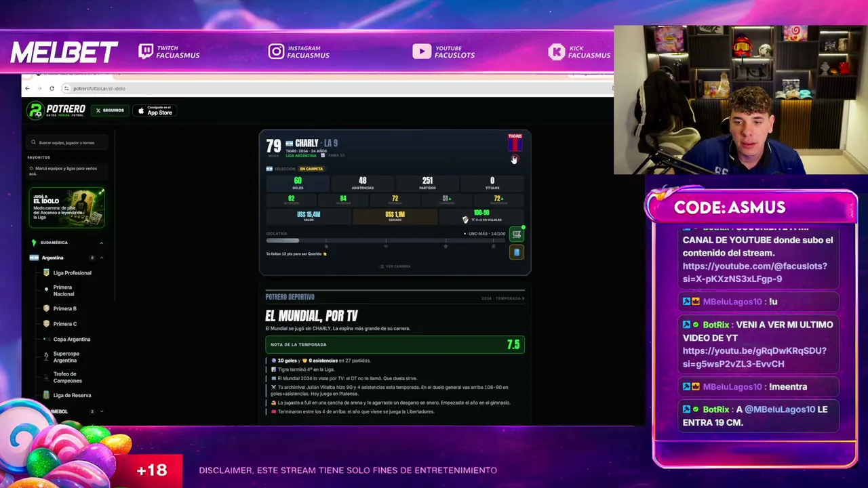This screenshot has height=488, width=868.
Task: Open site info icon in address bar
Action: point(66,89)
